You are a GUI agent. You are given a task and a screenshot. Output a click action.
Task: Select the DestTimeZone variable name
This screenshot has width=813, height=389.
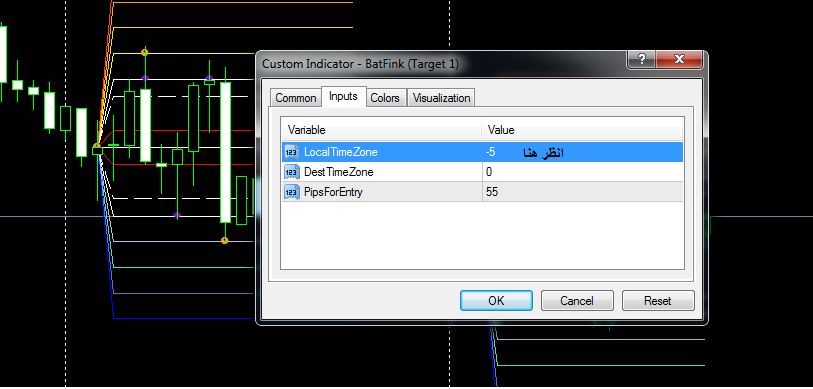tap(339, 172)
